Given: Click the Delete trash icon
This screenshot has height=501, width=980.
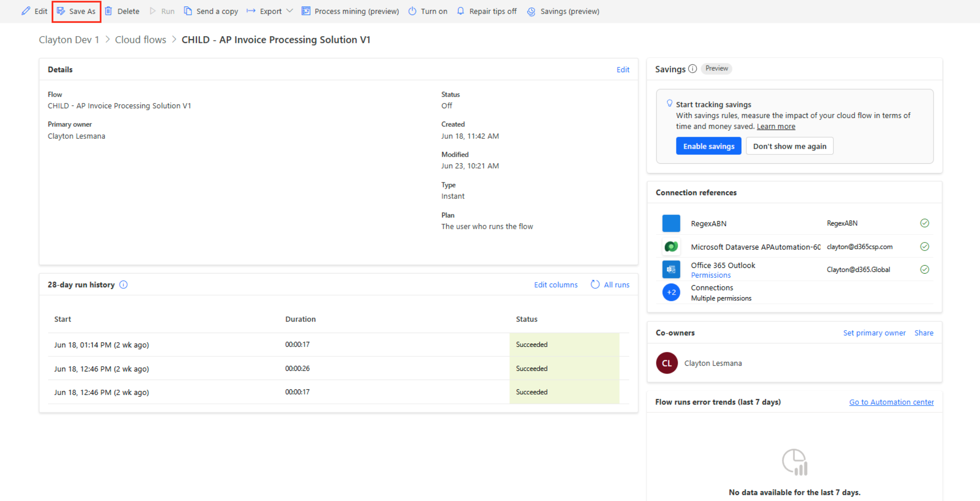Looking at the screenshot, I should pos(108,11).
